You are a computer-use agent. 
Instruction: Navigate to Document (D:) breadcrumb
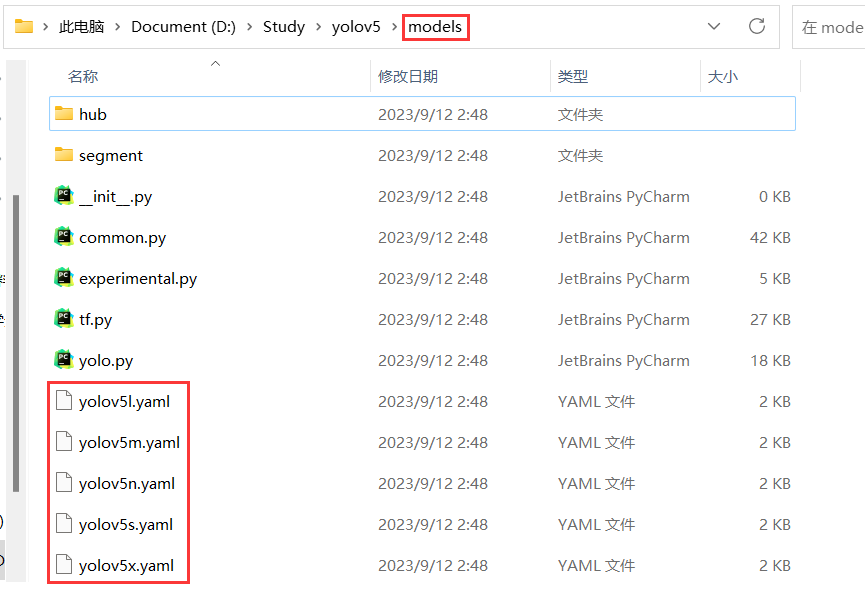coord(183,26)
